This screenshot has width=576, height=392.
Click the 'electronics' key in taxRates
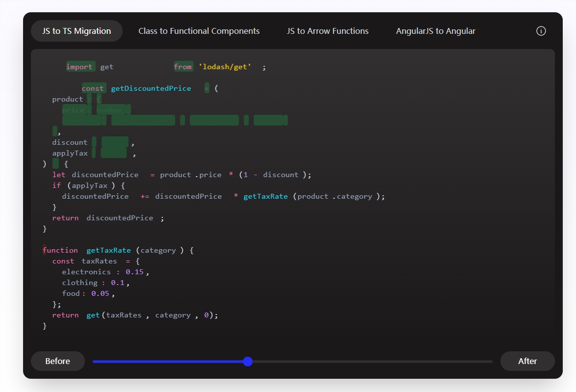(86, 272)
